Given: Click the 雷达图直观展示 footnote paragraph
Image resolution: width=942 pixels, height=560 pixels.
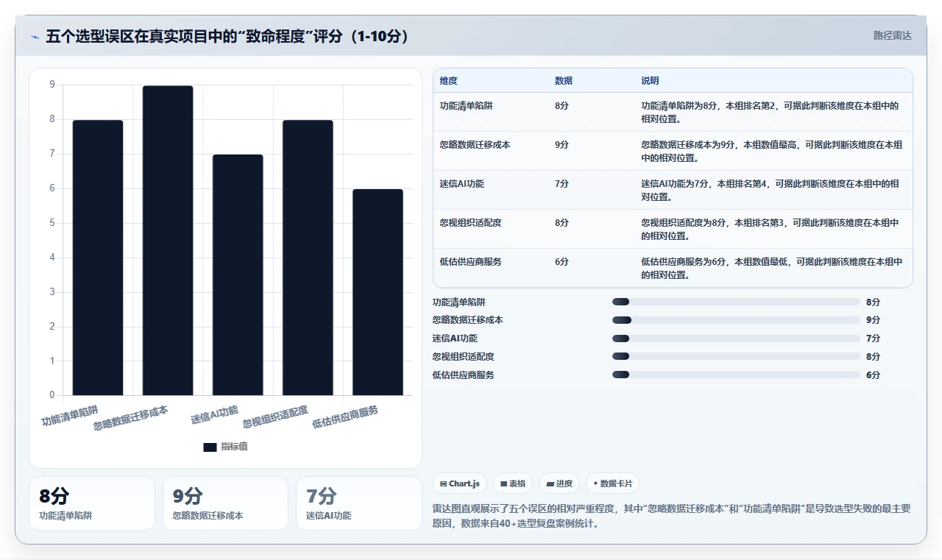Looking at the screenshot, I should coord(671,516).
